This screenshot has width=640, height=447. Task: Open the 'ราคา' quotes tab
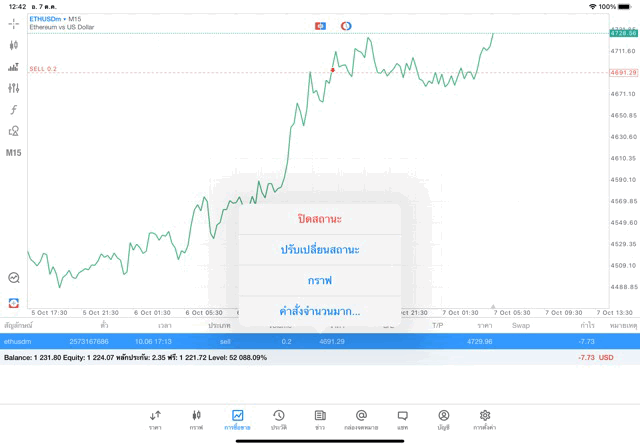point(155,419)
